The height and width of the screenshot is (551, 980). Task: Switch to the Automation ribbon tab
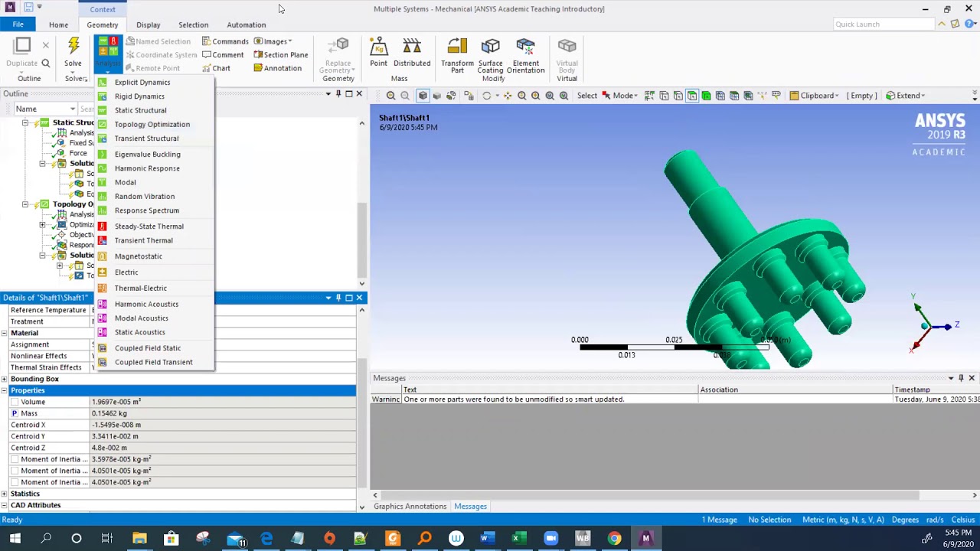click(246, 24)
